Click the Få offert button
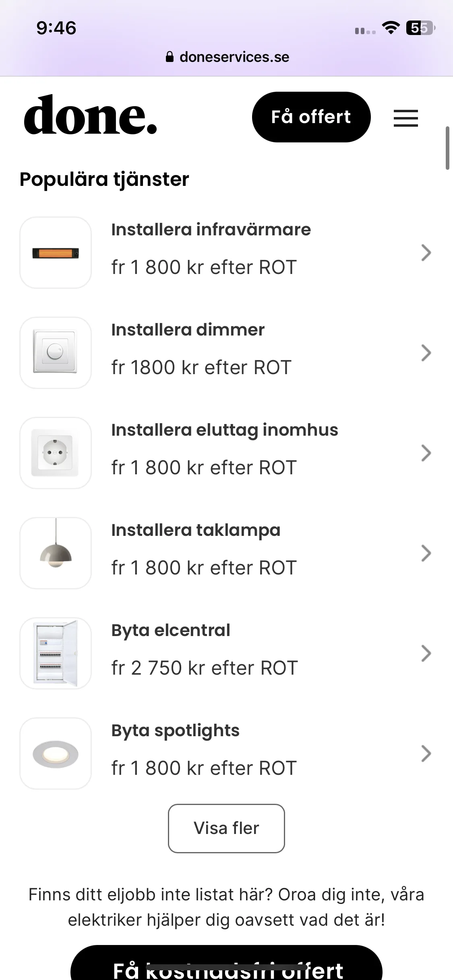The height and width of the screenshot is (980, 453). (x=311, y=117)
